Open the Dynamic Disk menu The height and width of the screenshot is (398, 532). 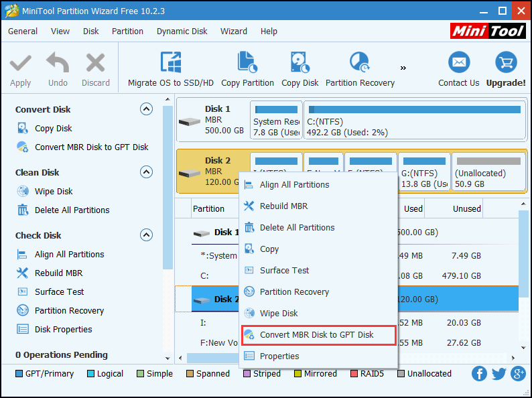point(182,31)
